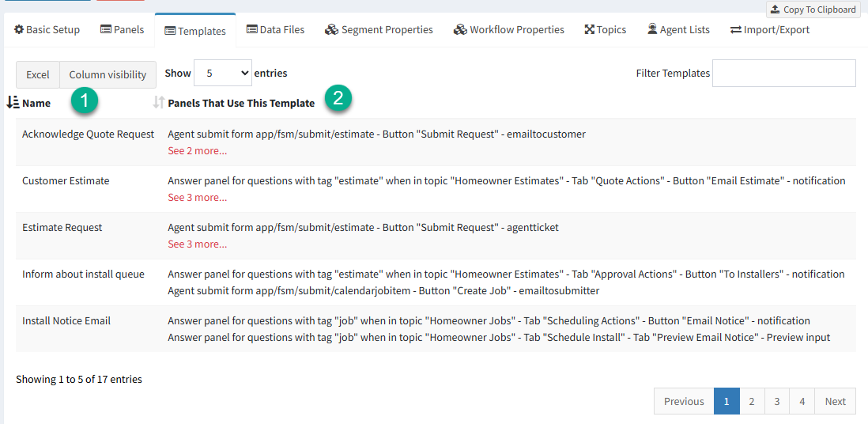The width and height of the screenshot is (868, 424).
Task: Switch to the Topics tab
Action: (x=606, y=29)
